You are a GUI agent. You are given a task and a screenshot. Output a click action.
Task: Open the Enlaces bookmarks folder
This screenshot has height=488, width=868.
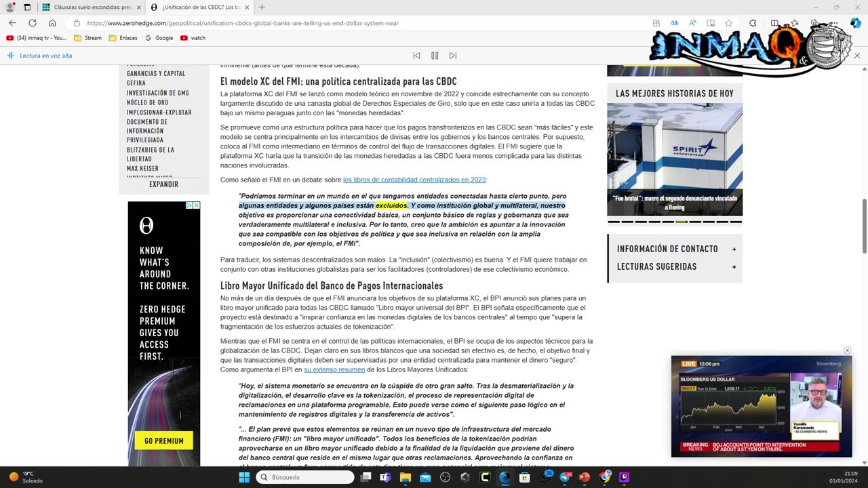123,38
